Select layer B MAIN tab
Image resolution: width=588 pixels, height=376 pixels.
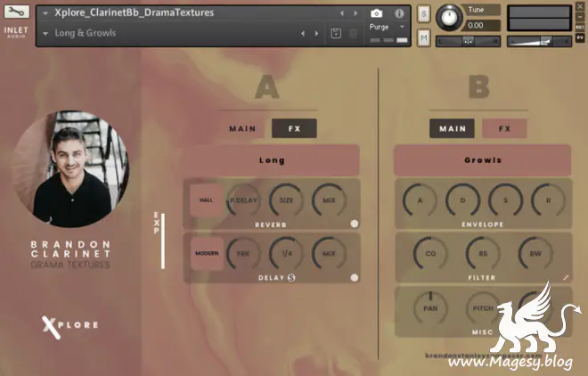click(x=452, y=128)
